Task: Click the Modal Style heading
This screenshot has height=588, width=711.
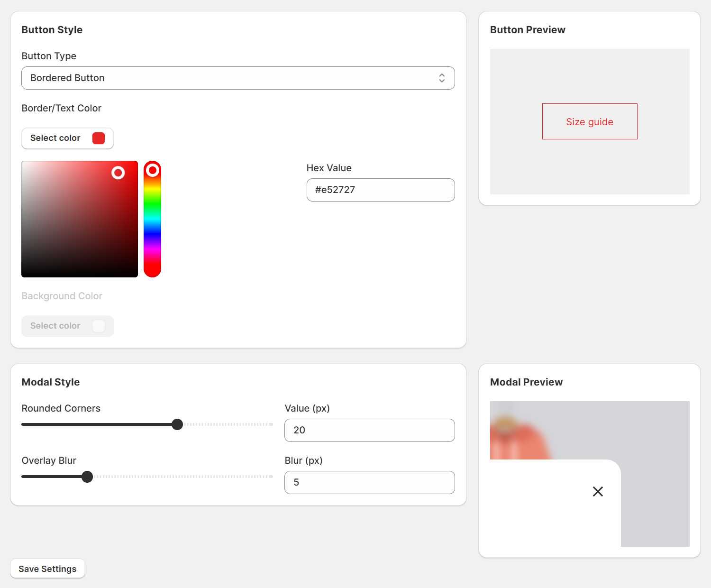Action: tap(51, 382)
